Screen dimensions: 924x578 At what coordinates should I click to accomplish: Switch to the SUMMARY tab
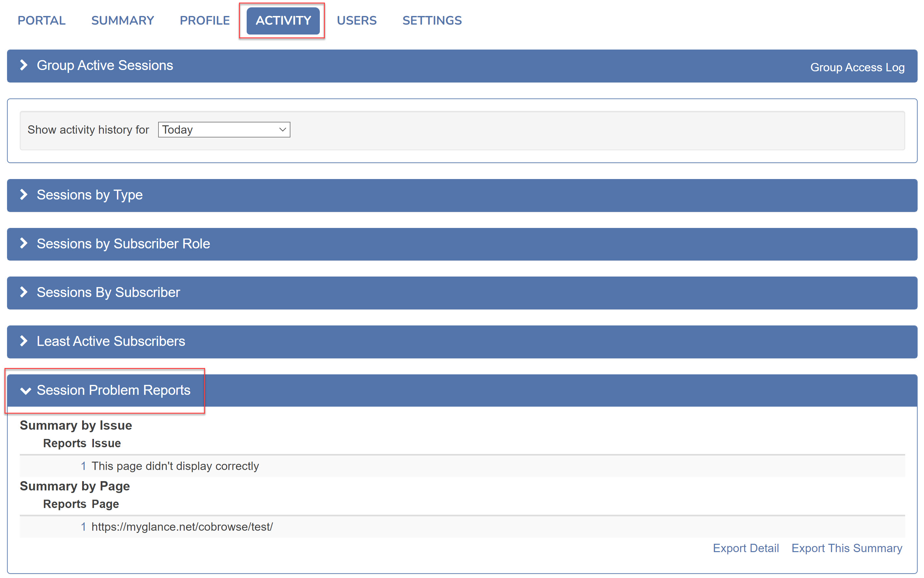(x=122, y=20)
